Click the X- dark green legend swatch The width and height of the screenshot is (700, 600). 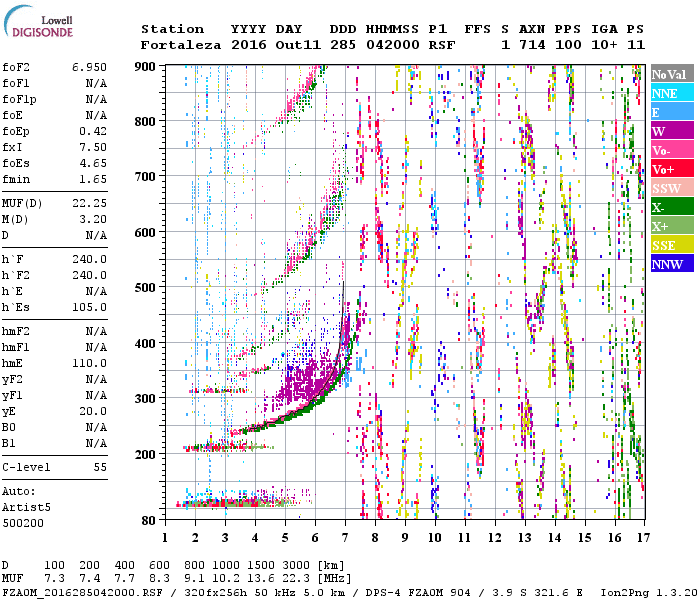pyautogui.click(x=668, y=207)
